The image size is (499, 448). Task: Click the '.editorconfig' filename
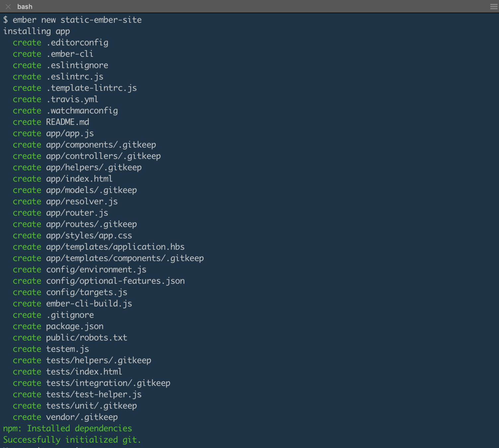pyautogui.click(x=77, y=42)
